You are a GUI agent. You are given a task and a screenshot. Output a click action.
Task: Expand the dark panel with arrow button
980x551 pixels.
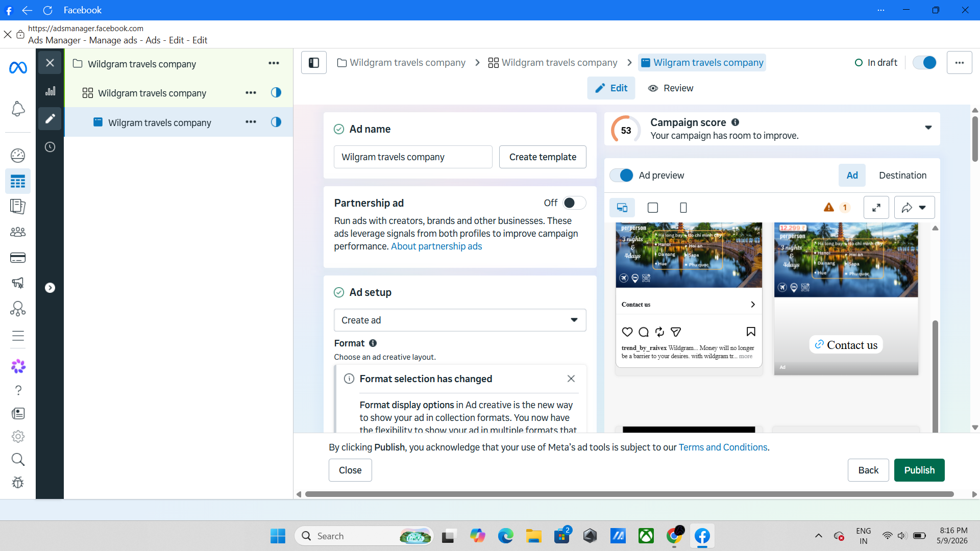point(50,288)
